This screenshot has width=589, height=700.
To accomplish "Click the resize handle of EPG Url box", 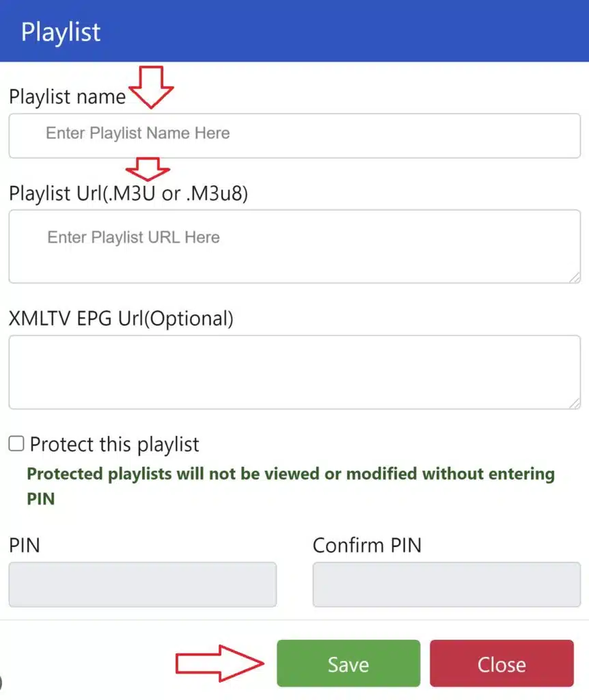I will coord(575,403).
